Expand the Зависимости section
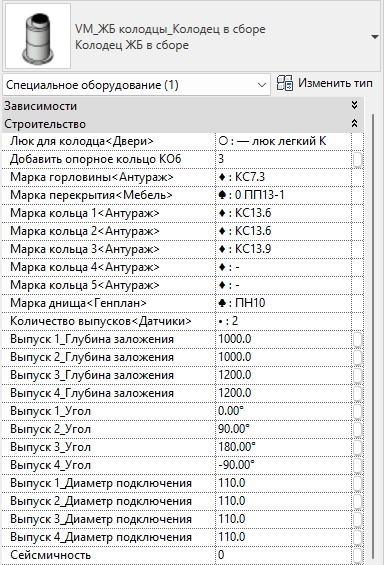The width and height of the screenshot is (384, 565). tap(354, 105)
